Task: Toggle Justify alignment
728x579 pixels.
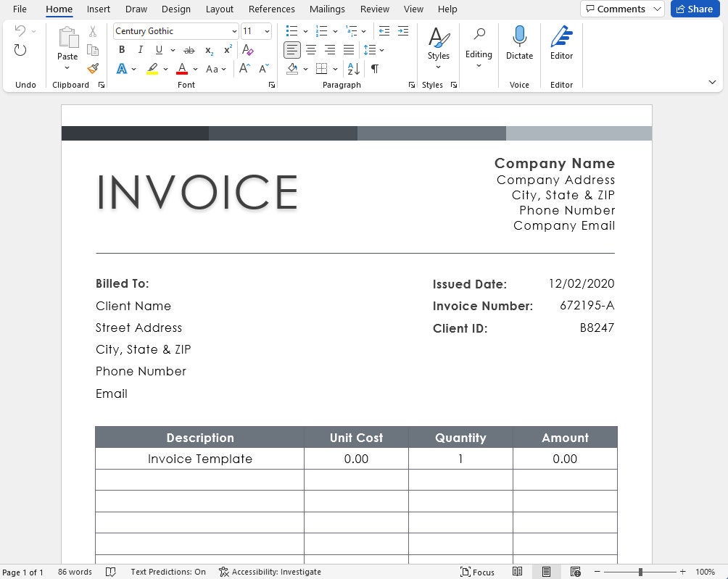Action: [x=349, y=50]
